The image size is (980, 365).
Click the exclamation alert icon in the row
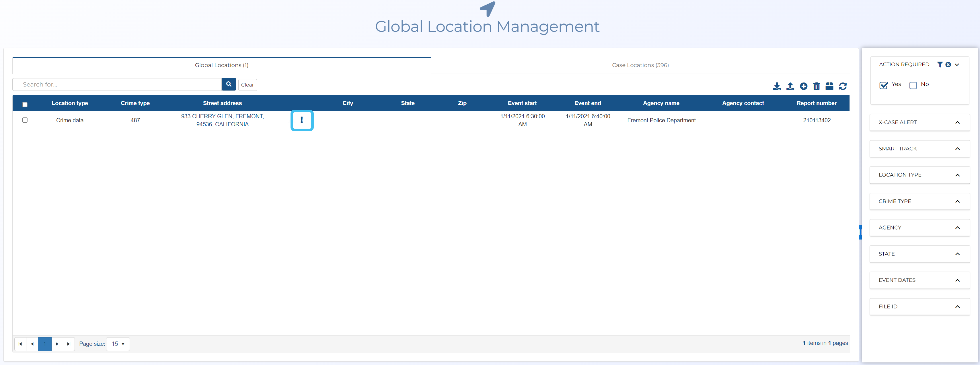pyautogui.click(x=302, y=120)
